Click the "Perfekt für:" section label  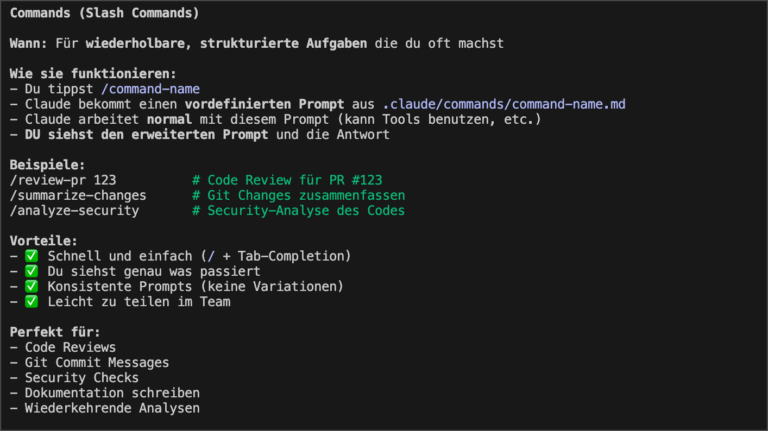click(x=55, y=332)
